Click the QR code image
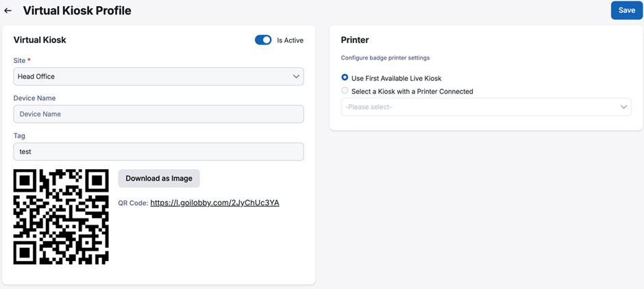Viewport: 644px width, 289px height. pyautogui.click(x=61, y=216)
